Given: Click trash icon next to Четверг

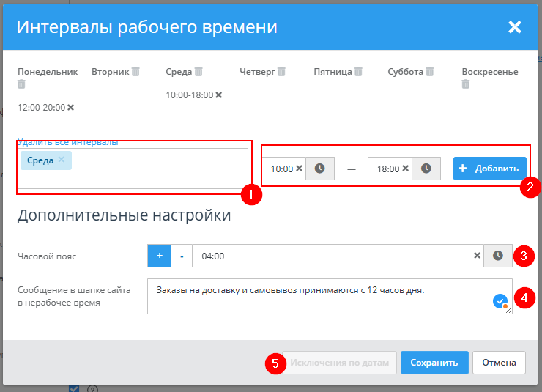Looking at the screenshot, I should tap(281, 72).
